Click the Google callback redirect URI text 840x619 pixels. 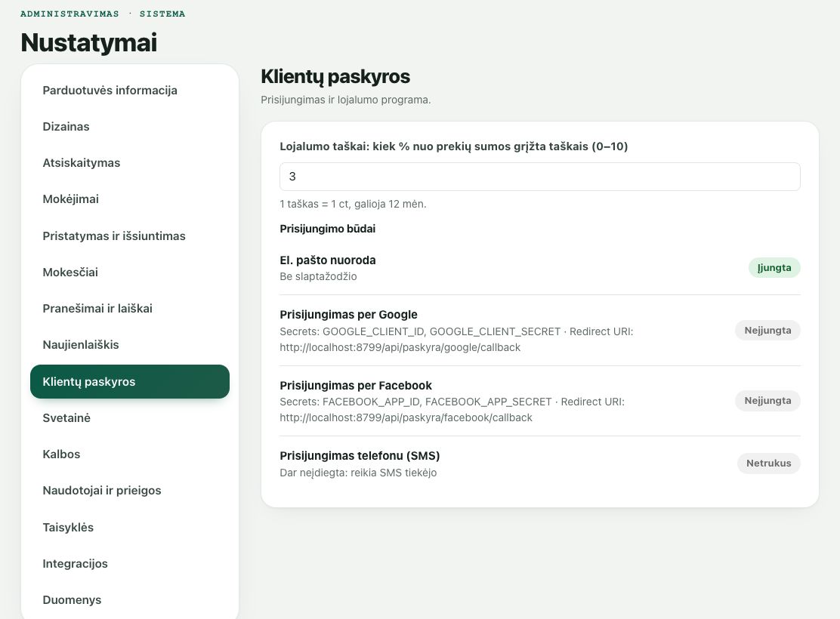pos(400,347)
